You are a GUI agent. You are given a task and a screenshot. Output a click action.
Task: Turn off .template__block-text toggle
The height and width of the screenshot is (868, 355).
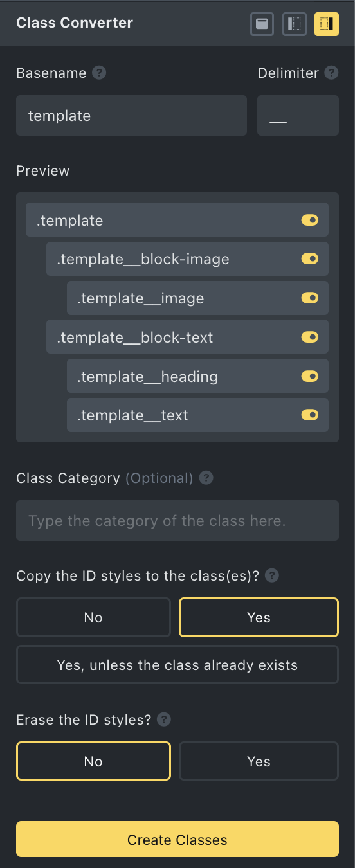(x=310, y=337)
